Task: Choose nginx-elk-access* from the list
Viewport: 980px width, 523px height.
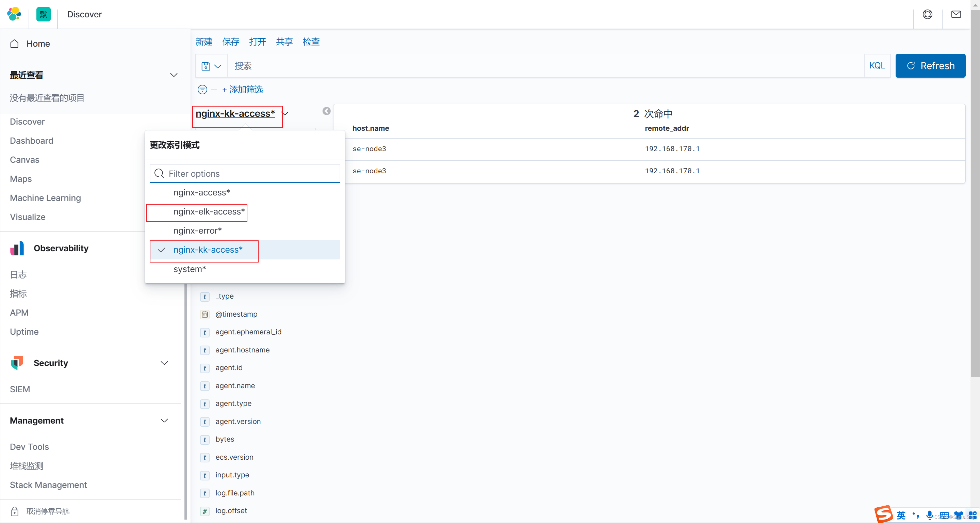Action: [x=209, y=212]
